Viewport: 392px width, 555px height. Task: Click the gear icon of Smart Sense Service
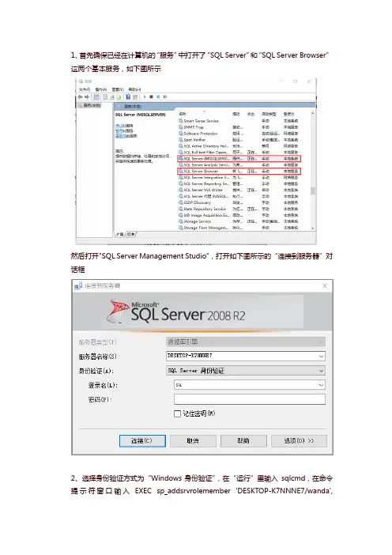[181, 121]
